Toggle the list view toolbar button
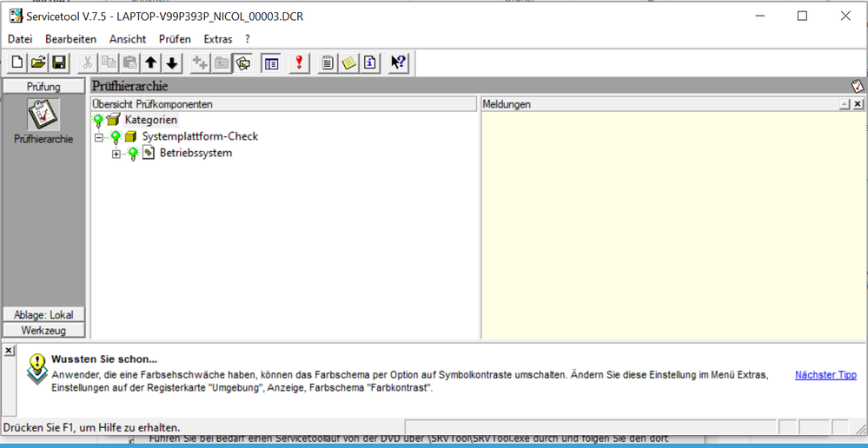Image resolution: width=868 pixels, height=448 pixels. click(x=271, y=63)
